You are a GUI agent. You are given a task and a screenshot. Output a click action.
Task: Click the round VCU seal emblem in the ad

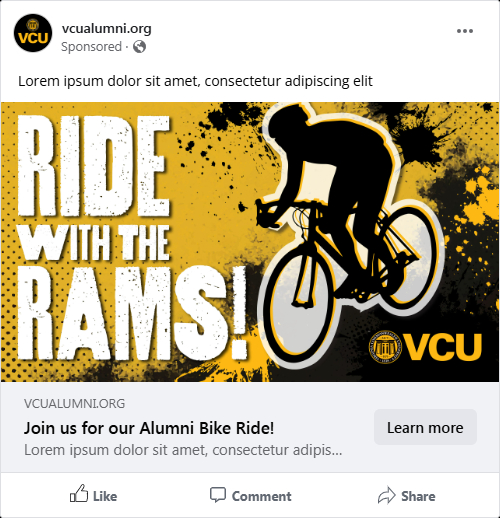385,347
